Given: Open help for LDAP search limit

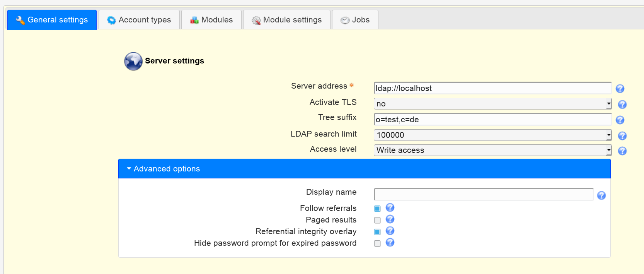Looking at the screenshot, I should (622, 136).
